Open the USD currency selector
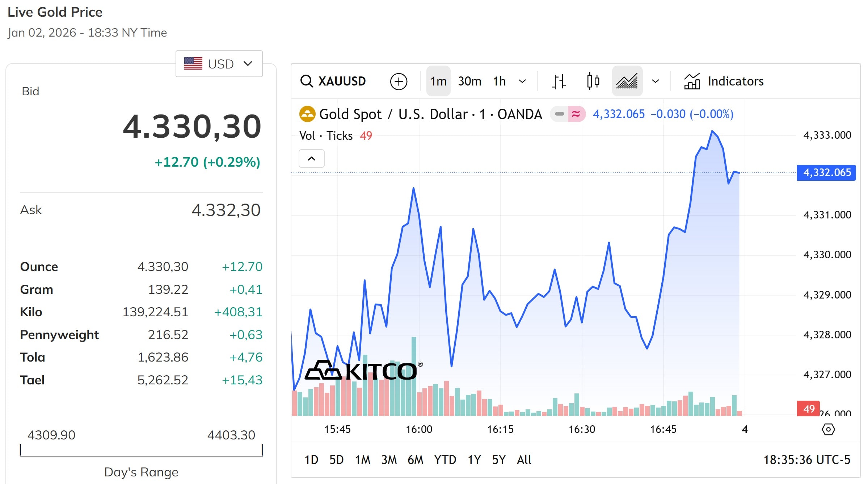 [219, 64]
